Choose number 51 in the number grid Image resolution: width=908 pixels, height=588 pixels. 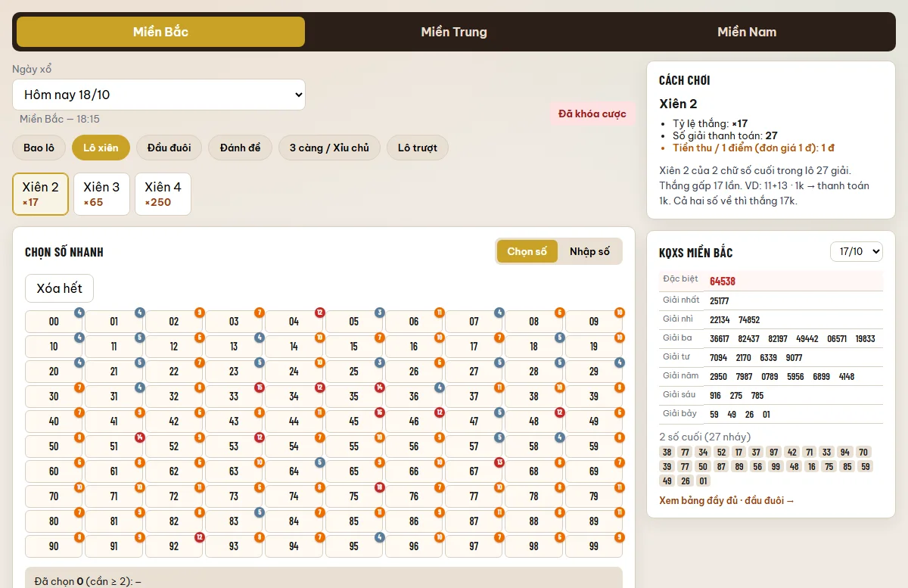(113, 446)
